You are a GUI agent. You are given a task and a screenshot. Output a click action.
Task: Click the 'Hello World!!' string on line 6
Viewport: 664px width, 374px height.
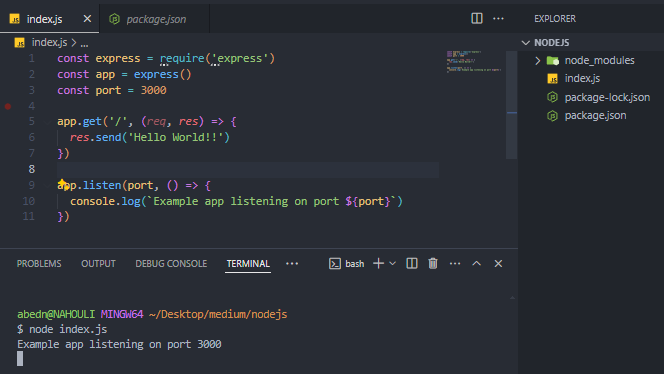[175, 137]
